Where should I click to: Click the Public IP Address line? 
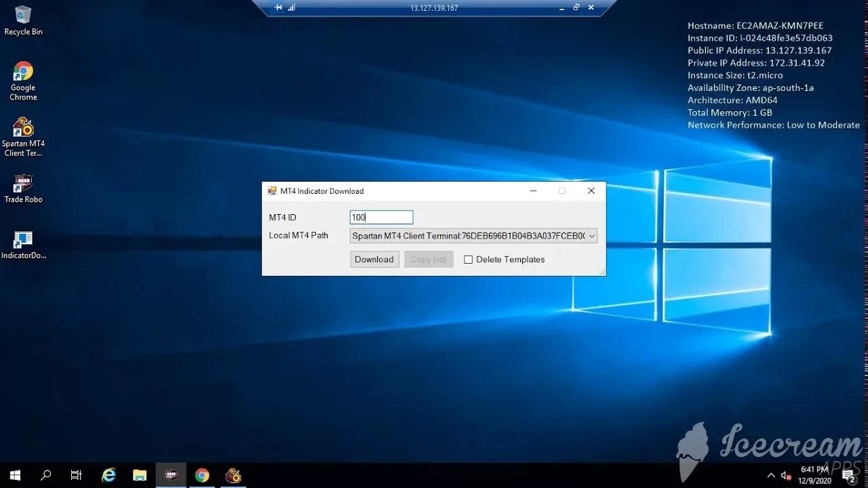pos(759,50)
